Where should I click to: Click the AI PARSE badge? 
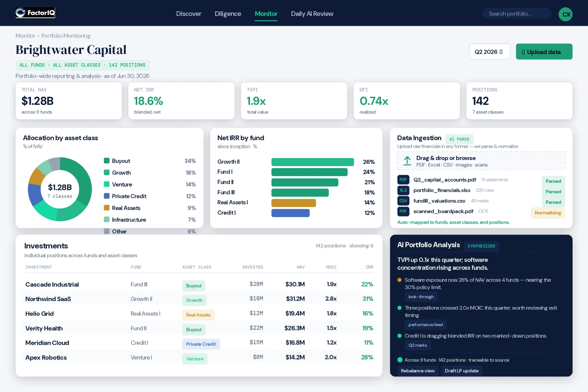pos(459,139)
